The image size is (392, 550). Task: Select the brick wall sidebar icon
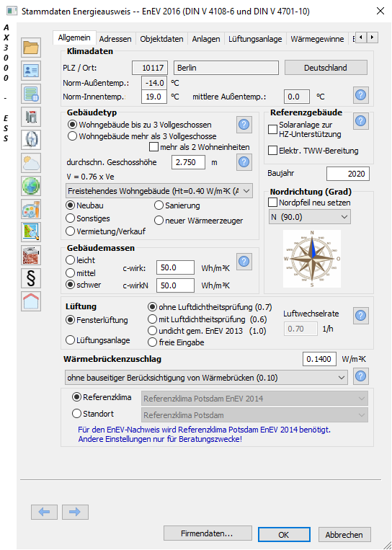point(31,255)
